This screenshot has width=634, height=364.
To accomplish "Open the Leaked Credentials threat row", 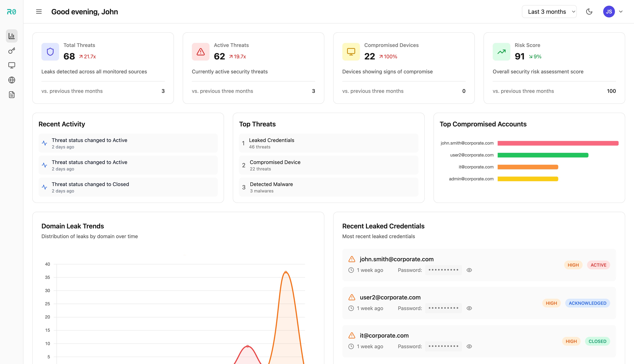I will point(329,143).
